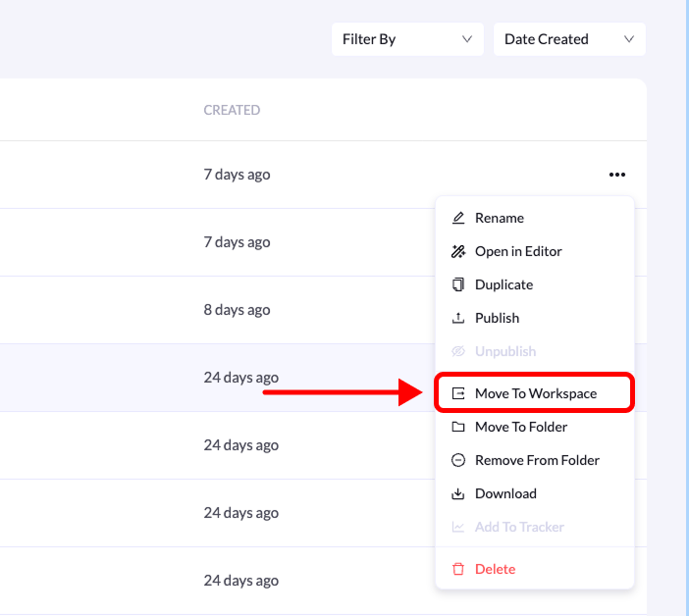Click the Publish upload icon
The height and width of the screenshot is (616, 689).
pos(458,318)
